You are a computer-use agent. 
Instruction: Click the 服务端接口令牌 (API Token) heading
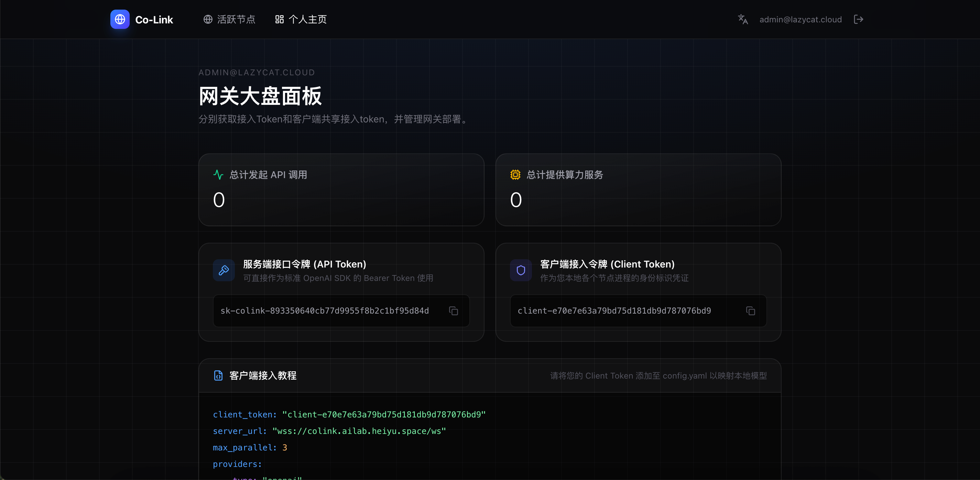coord(305,264)
